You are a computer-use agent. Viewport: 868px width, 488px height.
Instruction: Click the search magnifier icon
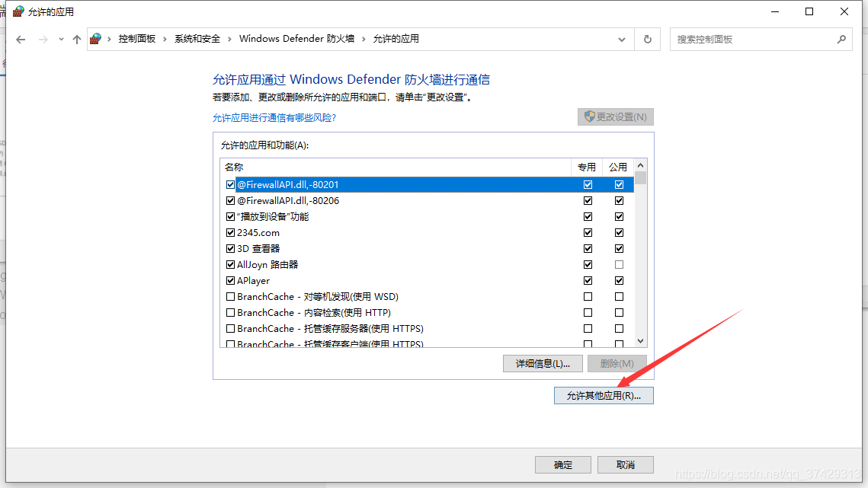[x=841, y=40]
